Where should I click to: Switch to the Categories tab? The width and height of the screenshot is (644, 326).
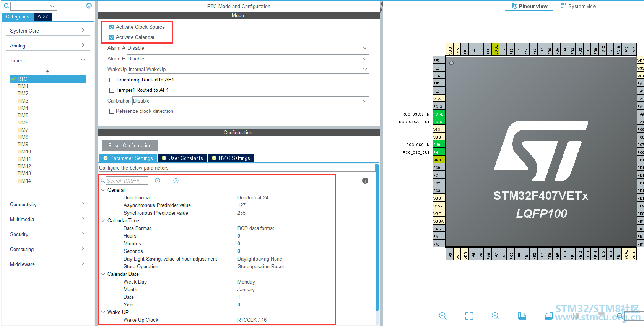coord(18,16)
